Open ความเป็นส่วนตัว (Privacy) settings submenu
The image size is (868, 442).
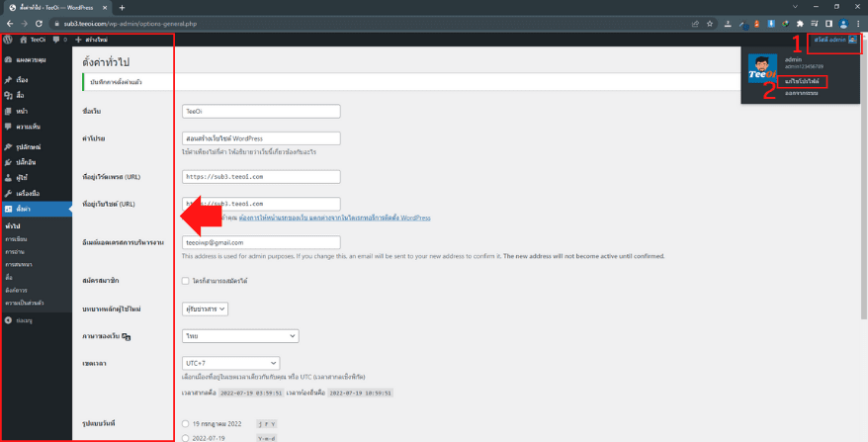25,303
